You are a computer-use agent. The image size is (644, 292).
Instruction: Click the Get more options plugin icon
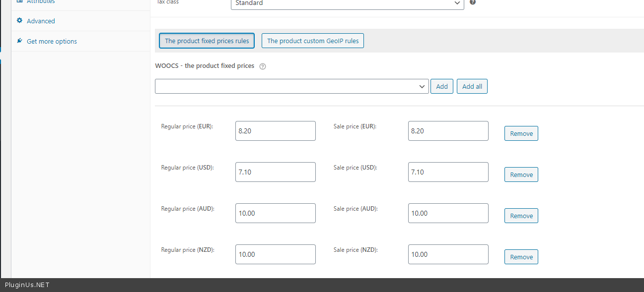pyautogui.click(x=19, y=41)
